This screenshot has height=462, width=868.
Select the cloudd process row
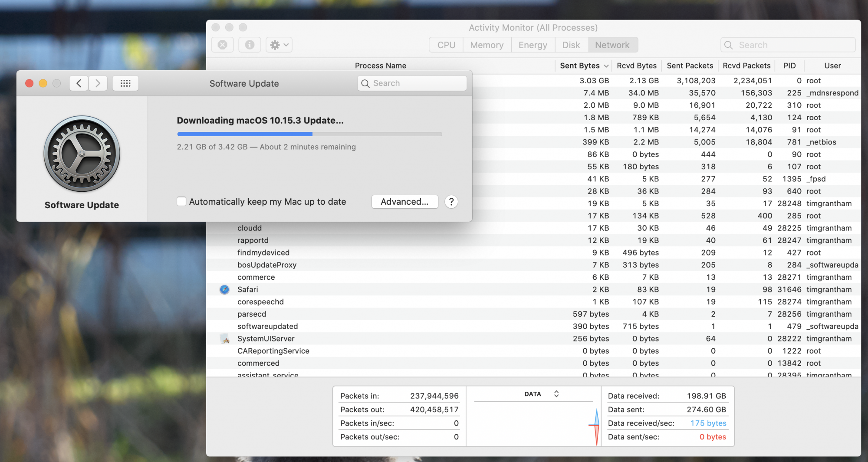pos(533,228)
